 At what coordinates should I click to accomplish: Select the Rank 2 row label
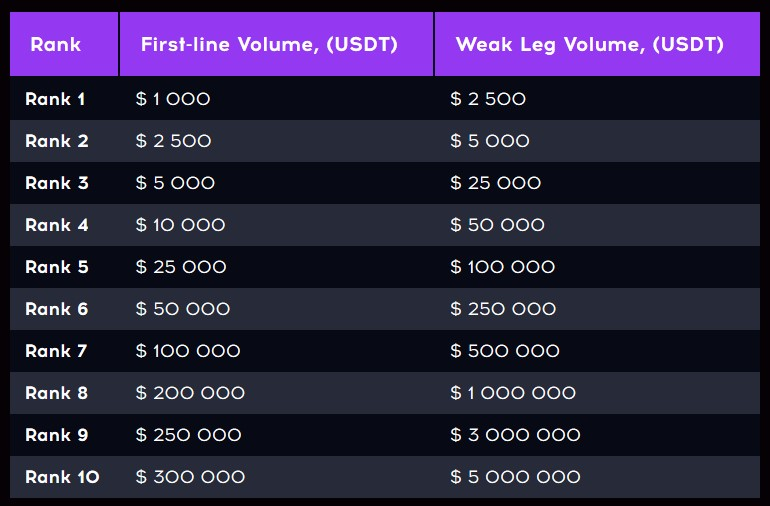(57, 141)
